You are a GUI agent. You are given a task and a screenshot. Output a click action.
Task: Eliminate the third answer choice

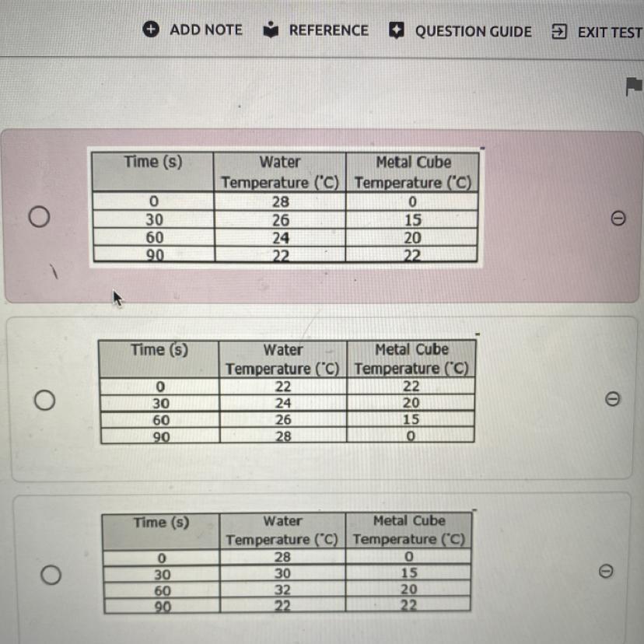point(606,572)
